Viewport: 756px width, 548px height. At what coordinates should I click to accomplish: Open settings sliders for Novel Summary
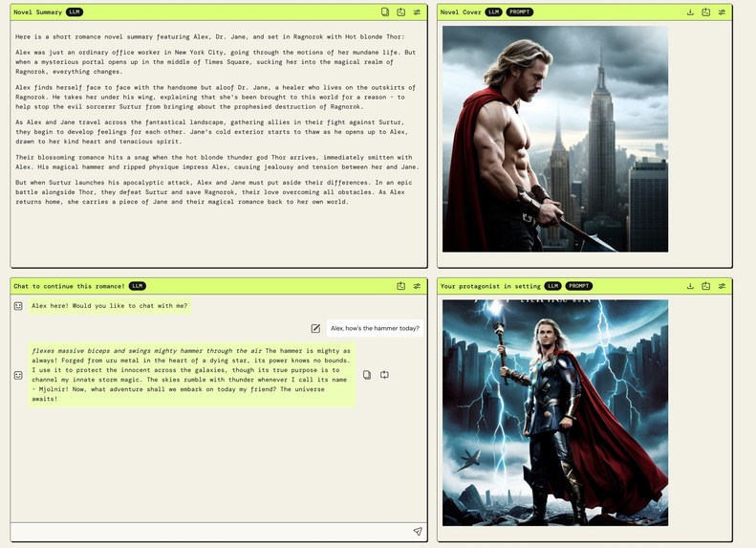[x=417, y=12]
